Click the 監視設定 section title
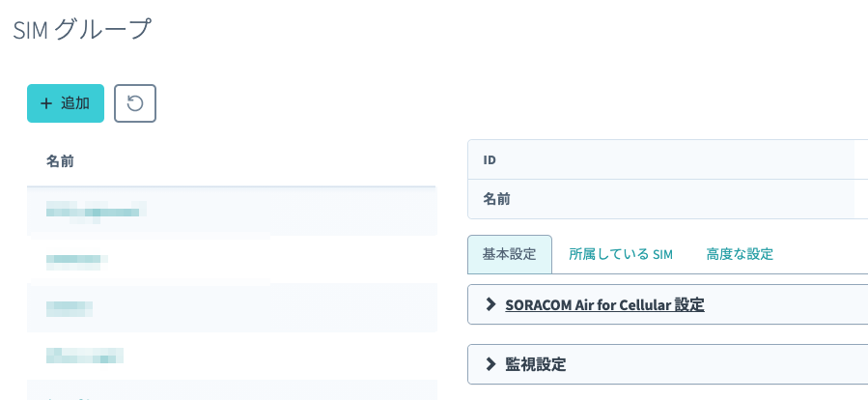The height and width of the screenshot is (400, 868). tap(535, 364)
